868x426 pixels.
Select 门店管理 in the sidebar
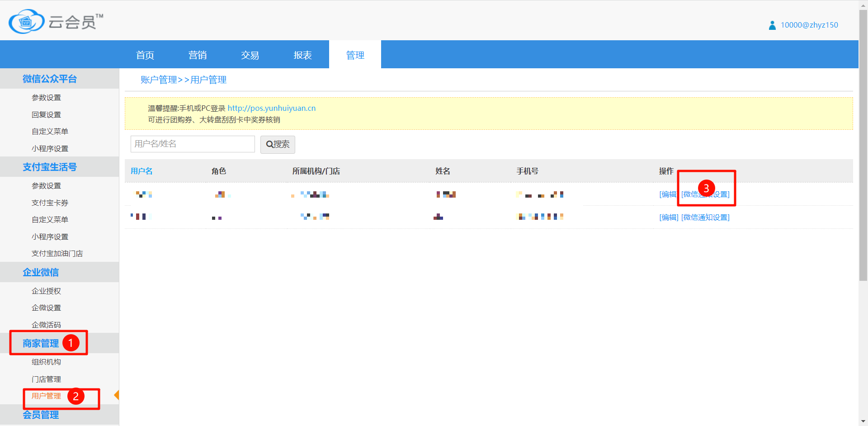46,379
